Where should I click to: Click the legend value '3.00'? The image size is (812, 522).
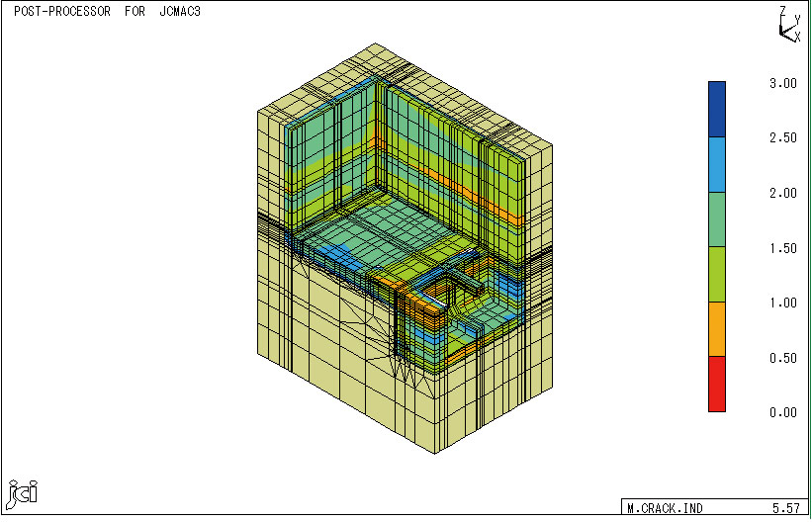782,83
